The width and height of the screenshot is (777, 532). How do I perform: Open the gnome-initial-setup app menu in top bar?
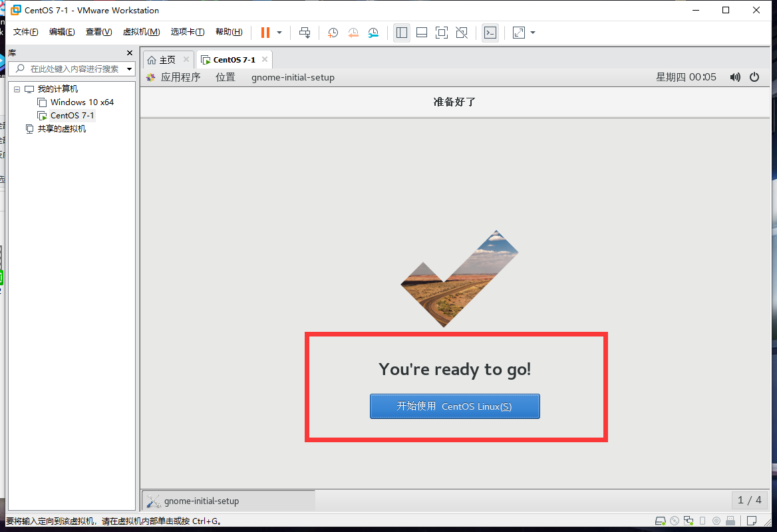pyautogui.click(x=293, y=77)
